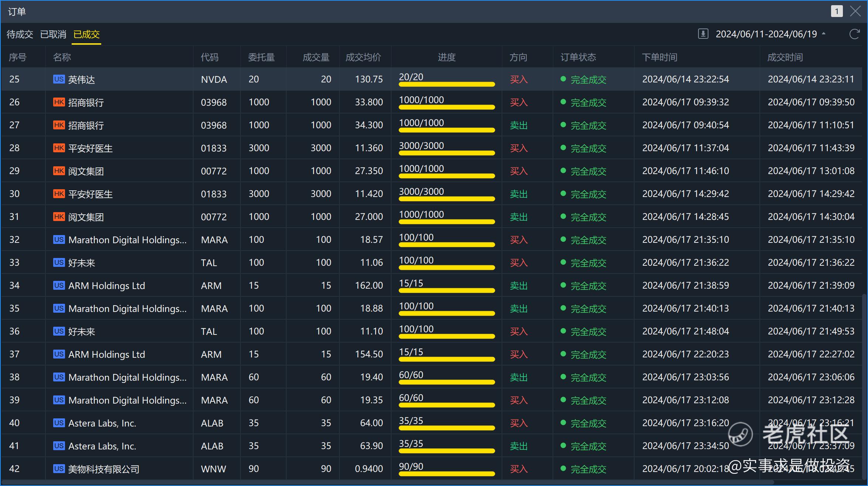Click green status dot in row 35

tap(563, 308)
